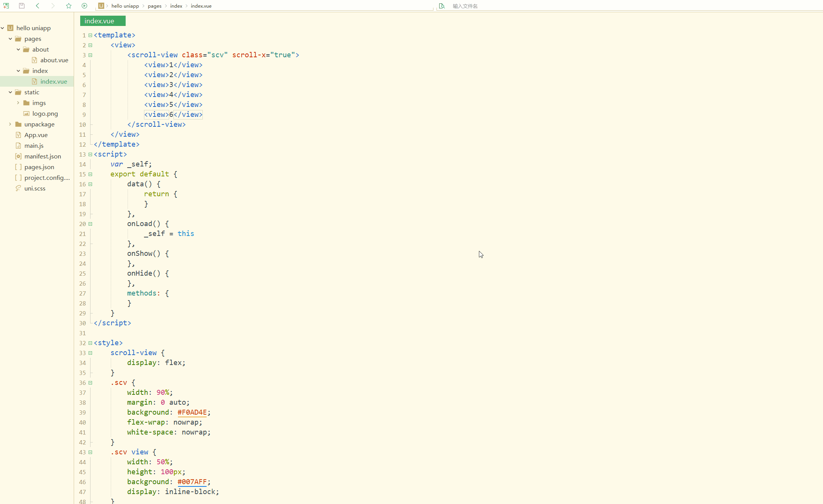Collapse the template block fold marker on line 1
Viewport: 823px width, 504px height.
tap(90, 35)
